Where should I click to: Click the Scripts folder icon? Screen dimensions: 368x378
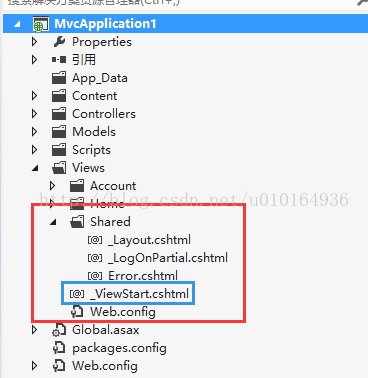click(x=59, y=150)
